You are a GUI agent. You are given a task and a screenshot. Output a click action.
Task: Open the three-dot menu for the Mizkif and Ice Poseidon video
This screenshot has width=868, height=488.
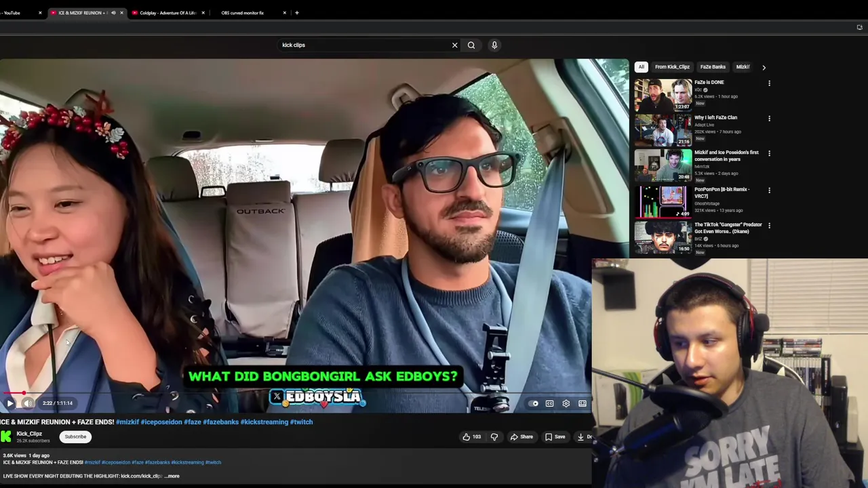tap(769, 154)
